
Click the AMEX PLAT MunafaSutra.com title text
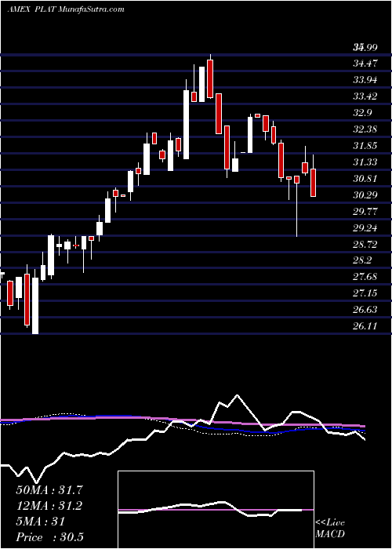tap(66, 9)
